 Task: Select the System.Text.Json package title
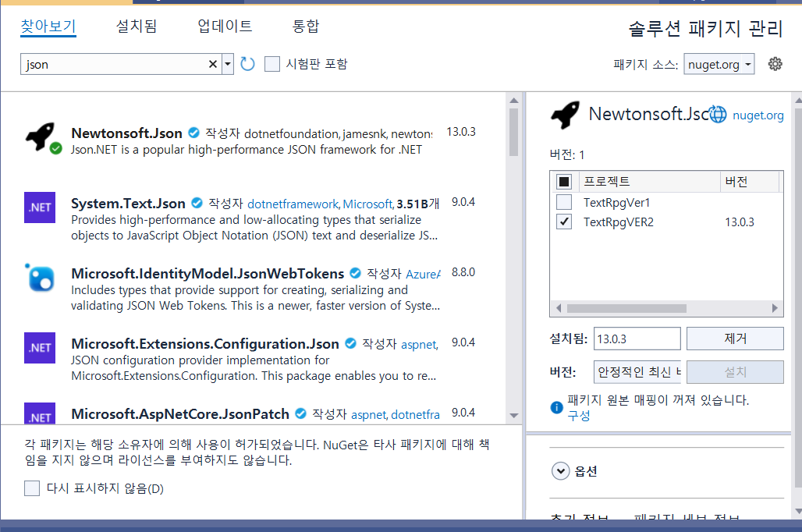pyautogui.click(x=128, y=204)
